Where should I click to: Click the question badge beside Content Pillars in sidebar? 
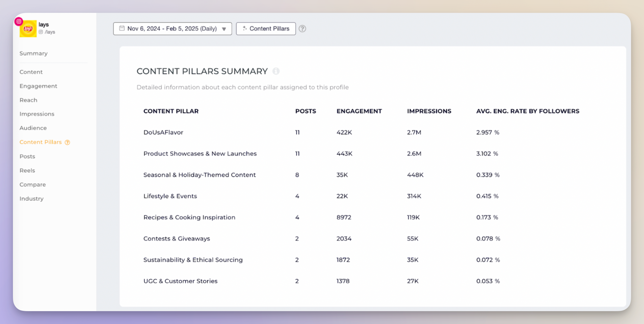coord(67,142)
